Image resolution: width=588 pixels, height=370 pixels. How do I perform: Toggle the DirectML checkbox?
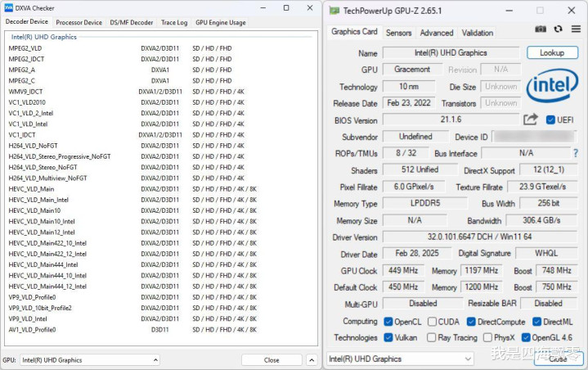[x=537, y=322]
